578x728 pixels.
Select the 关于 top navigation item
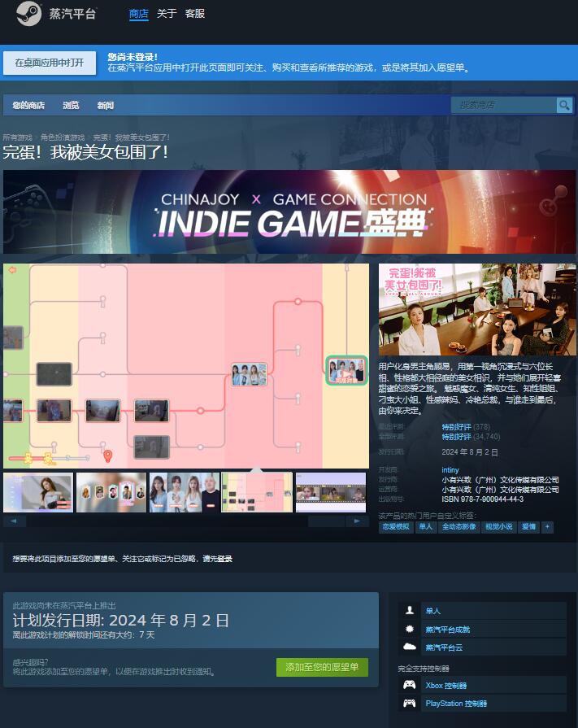[167, 14]
